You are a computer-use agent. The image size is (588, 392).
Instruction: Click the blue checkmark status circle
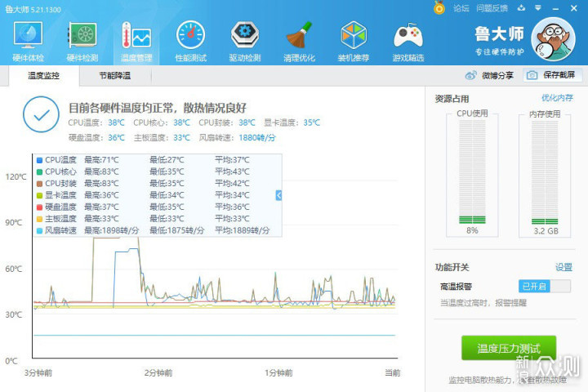tap(41, 114)
